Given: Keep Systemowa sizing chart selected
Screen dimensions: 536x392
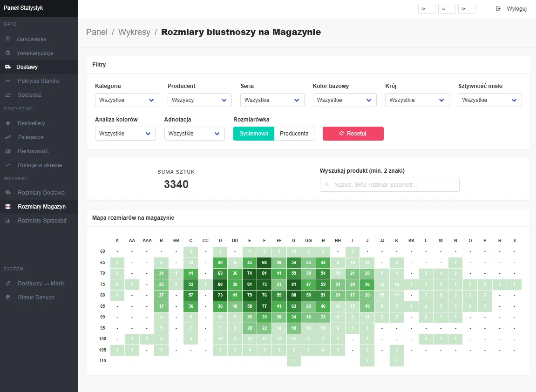Looking at the screenshot, I should tap(253, 134).
